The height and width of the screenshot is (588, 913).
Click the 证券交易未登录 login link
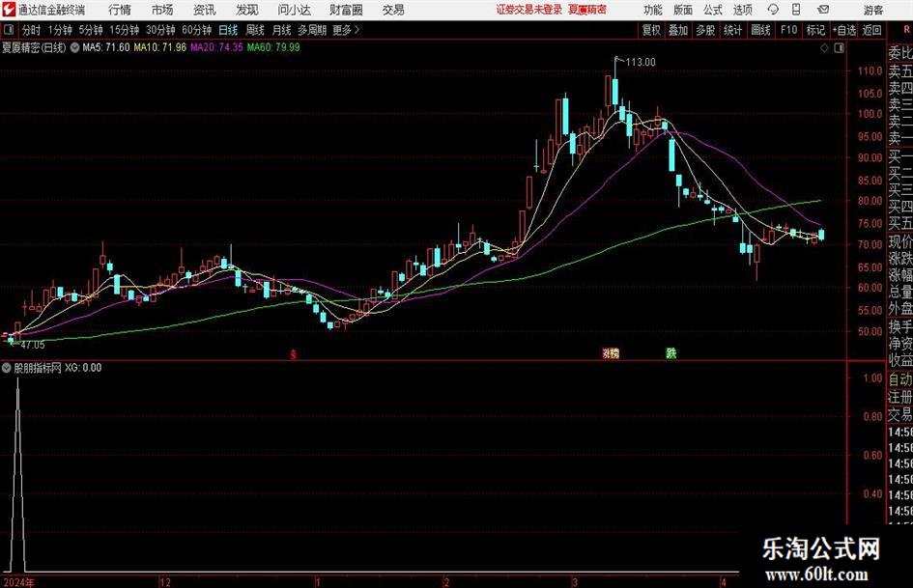[x=528, y=10]
